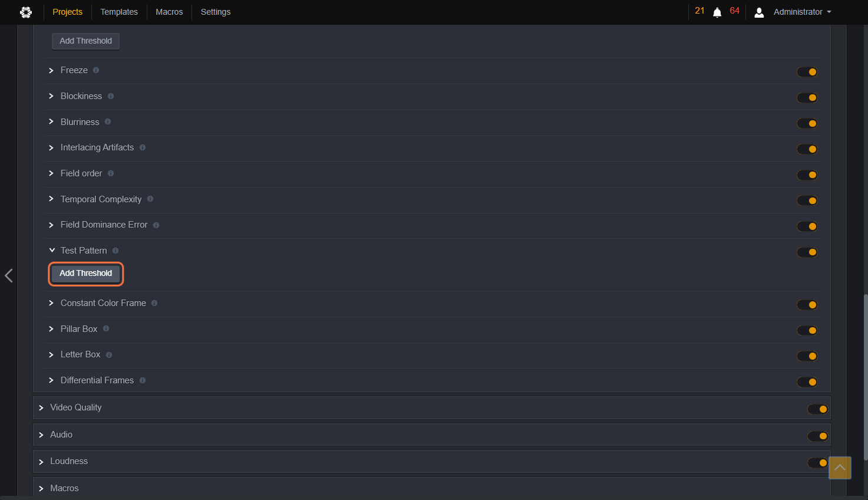Screen dimensions: 868x500
Task: Open the notifications bell icon
Action: click(717, 12)
